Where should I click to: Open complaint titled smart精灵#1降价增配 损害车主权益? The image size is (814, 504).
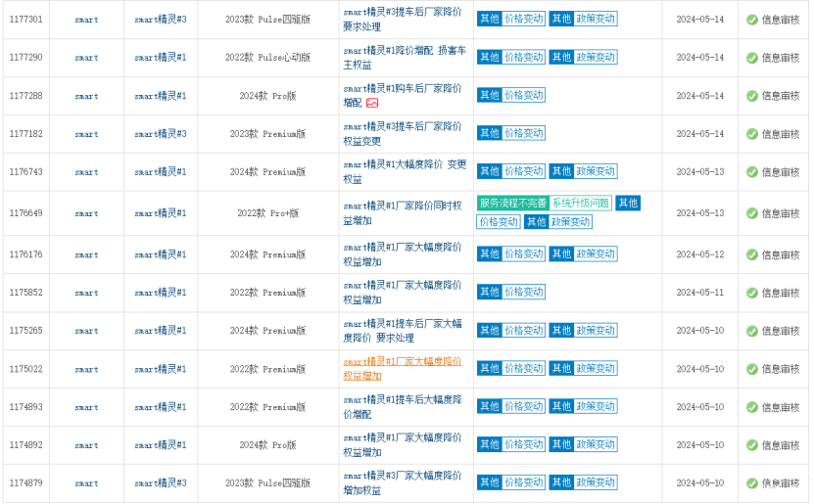pyautogui.click(x=402, y=58)
